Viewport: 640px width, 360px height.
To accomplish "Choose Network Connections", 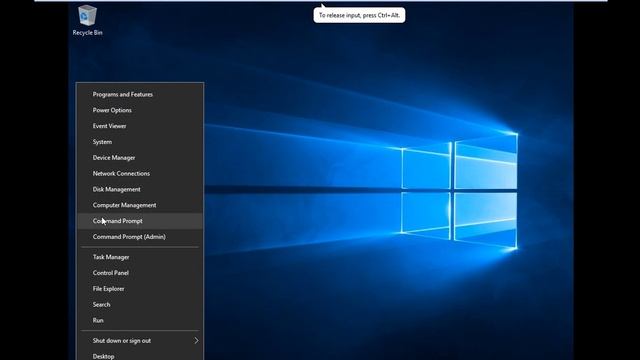I will click(x=140, y=173).
